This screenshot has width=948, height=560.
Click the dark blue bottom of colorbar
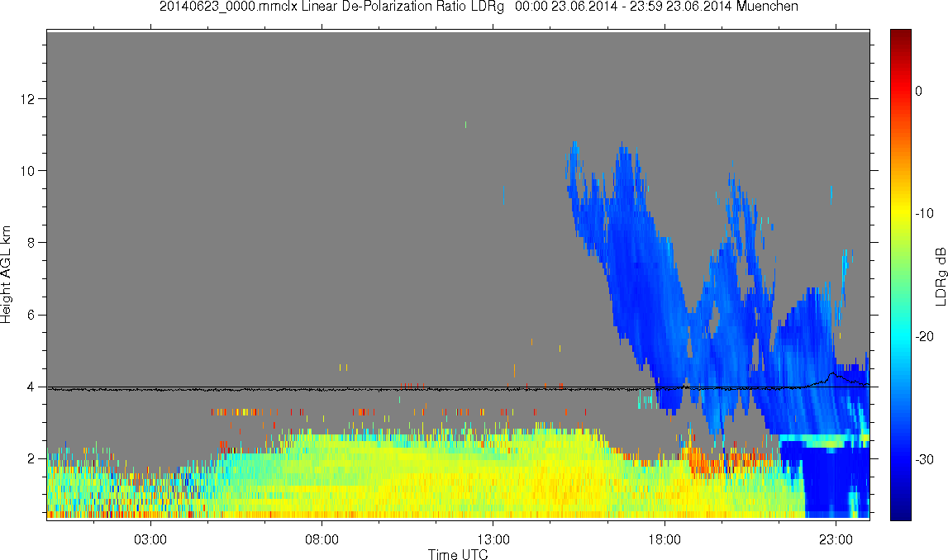coord(901,510)
